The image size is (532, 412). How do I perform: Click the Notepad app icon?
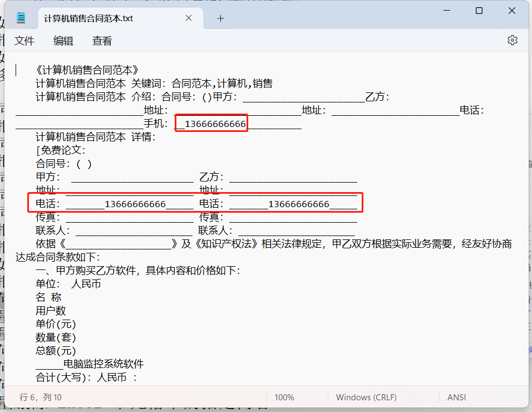pyautogui.click(x=21, y=17)
